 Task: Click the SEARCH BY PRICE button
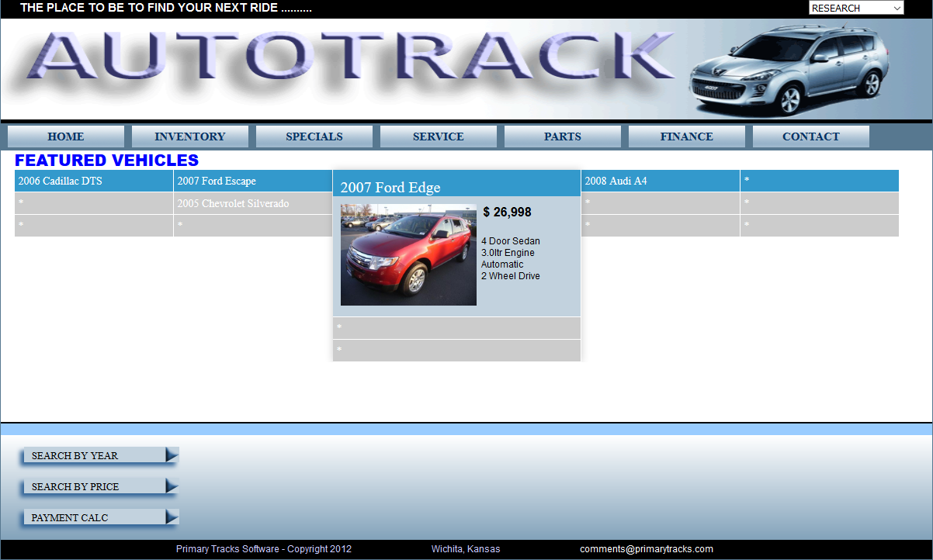(x=101, y=486)
